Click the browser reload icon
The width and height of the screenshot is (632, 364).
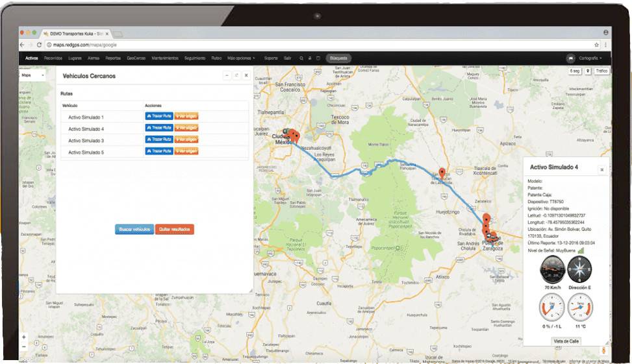tap(40, 45)
